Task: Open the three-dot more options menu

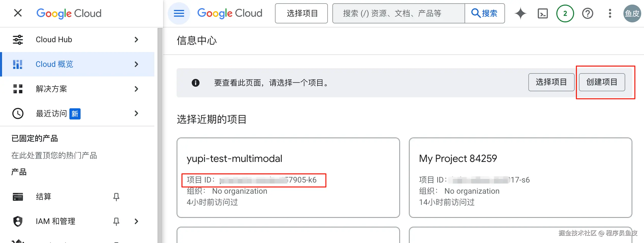Action: pos(610,13)
